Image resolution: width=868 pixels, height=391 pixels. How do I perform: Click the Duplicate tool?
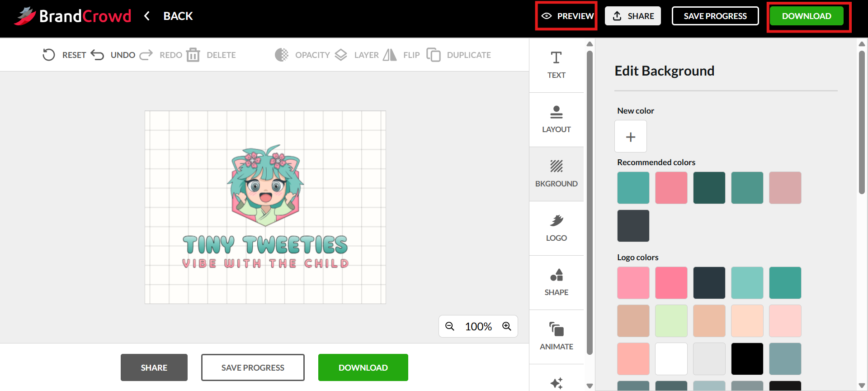[459, 55]
